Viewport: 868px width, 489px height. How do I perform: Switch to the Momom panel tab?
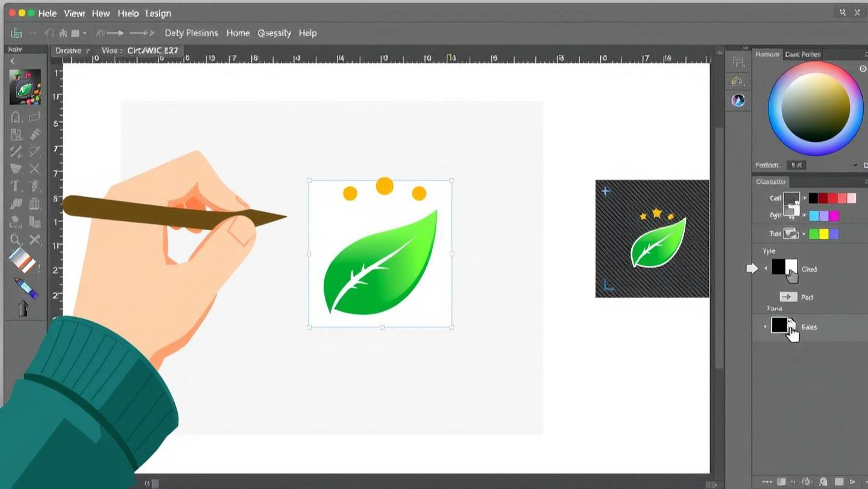coord(767,54)
